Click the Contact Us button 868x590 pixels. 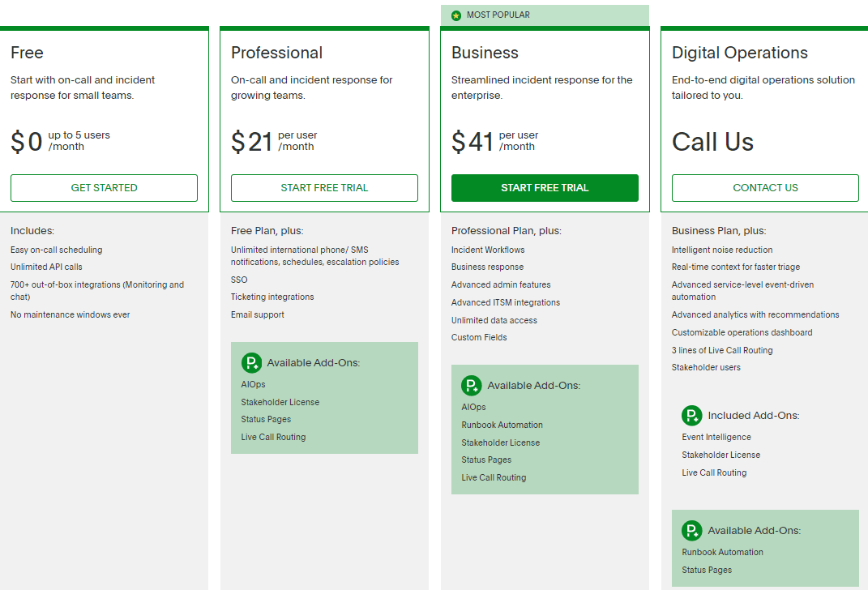pos(765,188)
